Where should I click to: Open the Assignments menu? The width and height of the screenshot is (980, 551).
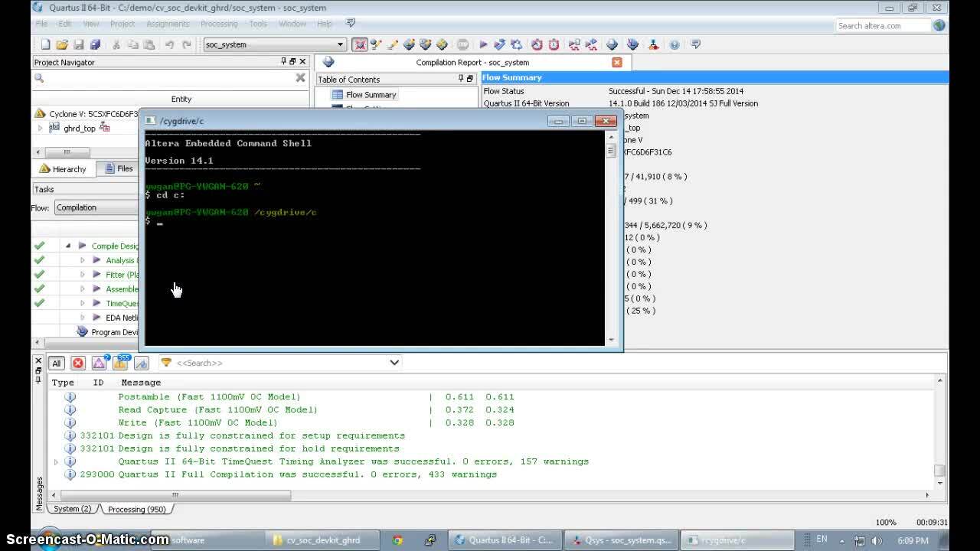pos(168,24)
